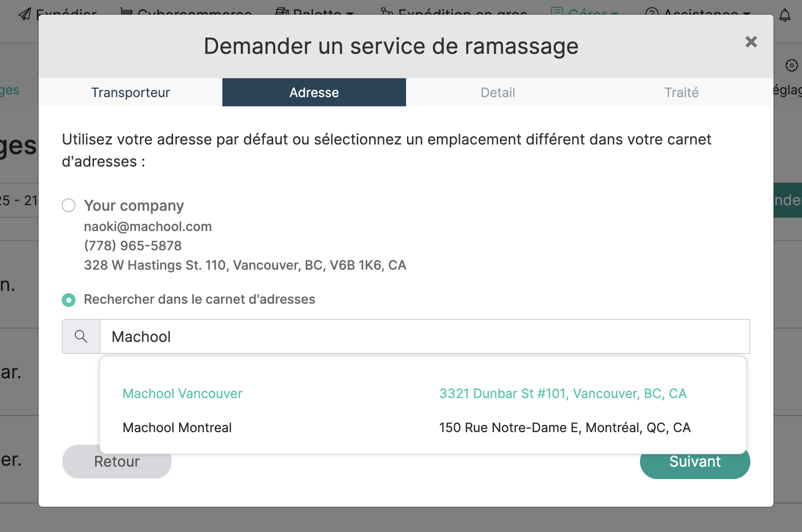Click the Gérer list icon
Screen dimensions: 802x532
pyautogui.click(x=557, y=12)
